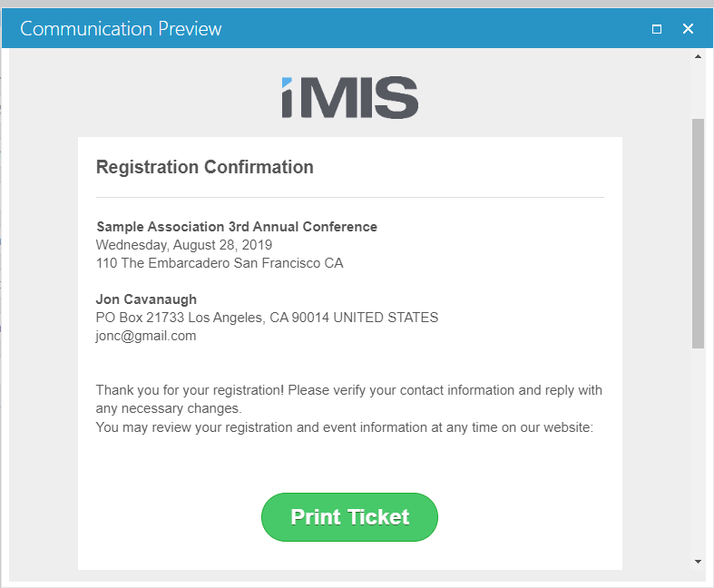Click the vertical scrollbar thumb
This screenshot has width=714, height=588.
coord(698,233)
